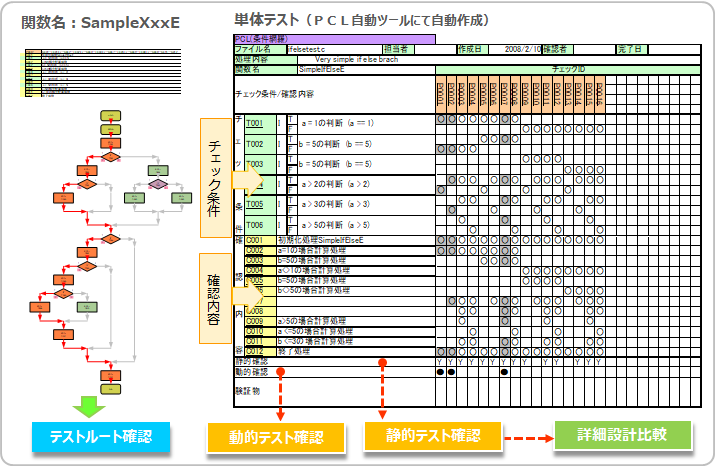Select the チェック条件 vertical label
717x467 pixels.
click(x=215, y=178)
